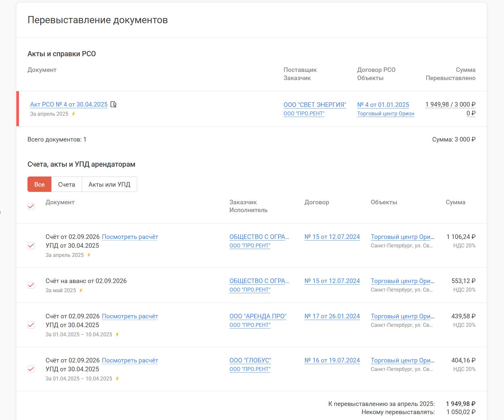Open ОБЩЕСТВО С ОГРА… in the Счёт на аванс row
Viewport: 504px width, 420px height.
260,281
